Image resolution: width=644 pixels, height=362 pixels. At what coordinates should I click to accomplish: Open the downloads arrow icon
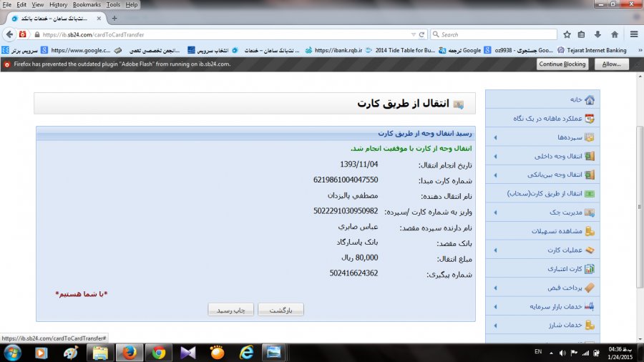pyautogui.click(x=597, y=34)
